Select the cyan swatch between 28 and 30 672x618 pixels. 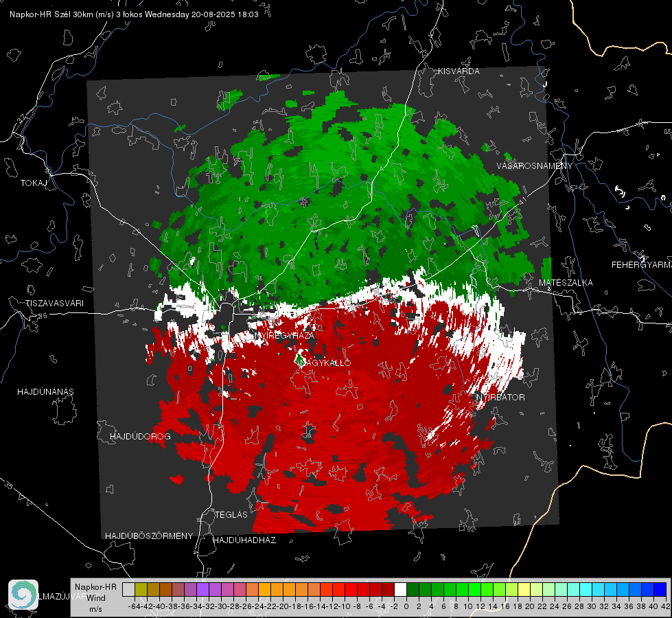click(x=586, y=589)
